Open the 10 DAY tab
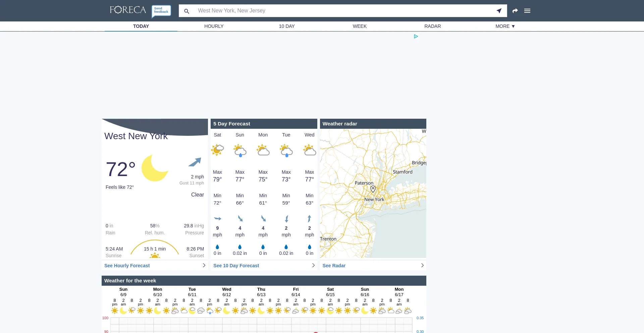644x333 pixels. click(x=287, y=26)
